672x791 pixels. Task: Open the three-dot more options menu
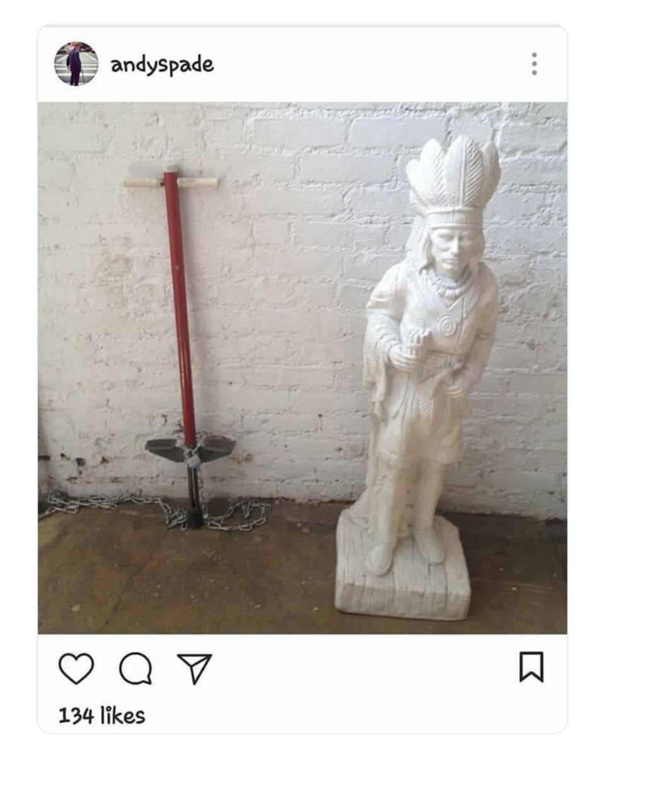[534, 64]
